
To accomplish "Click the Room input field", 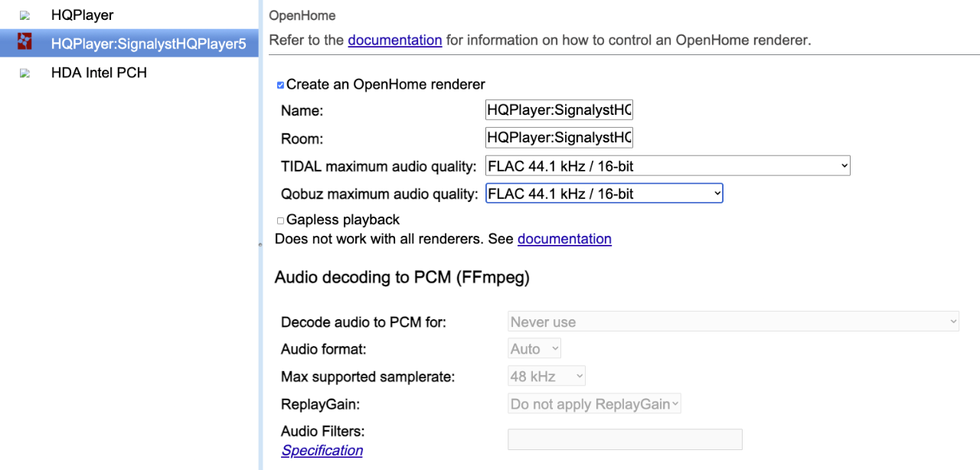I will pos(559,138).
